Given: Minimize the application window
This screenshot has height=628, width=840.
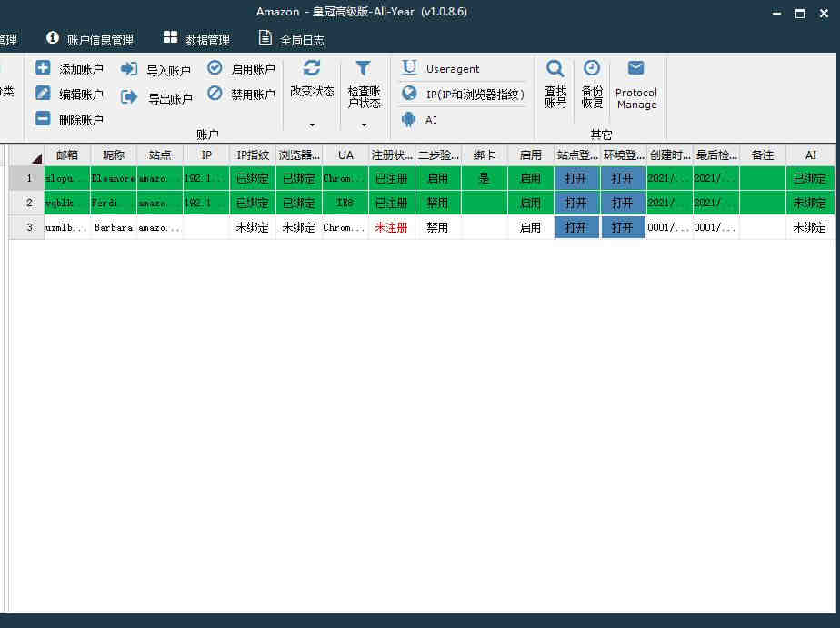Looking at the screenshot, I should (776, 14).
